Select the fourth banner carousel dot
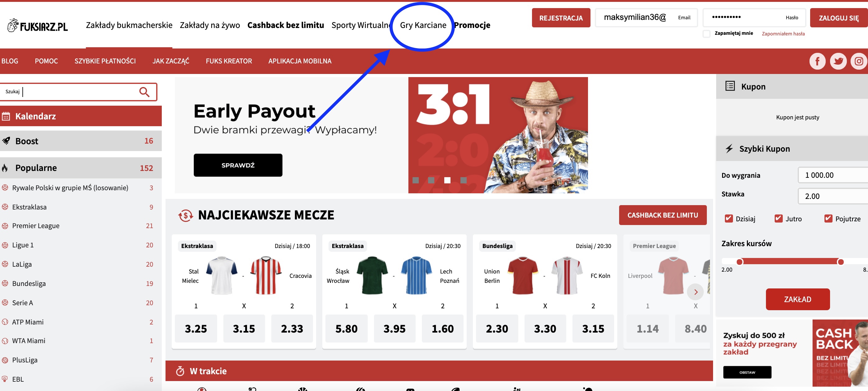Image resolution: width=868 pixels, height=391 pixels. tap(463, 180)
